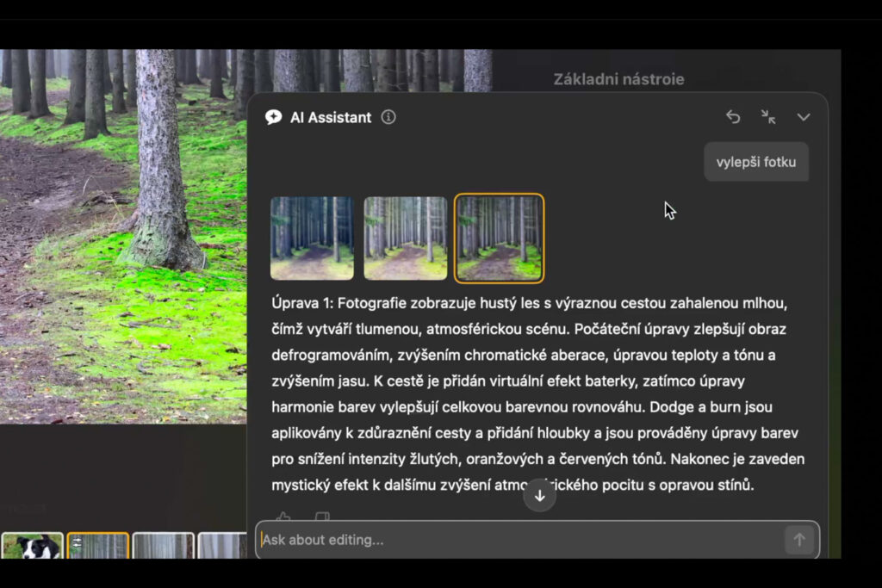This screenshot has width=882, height=588.
Task: Collapse AI Assistant using the inward-arrows icon
Action: 768,117
